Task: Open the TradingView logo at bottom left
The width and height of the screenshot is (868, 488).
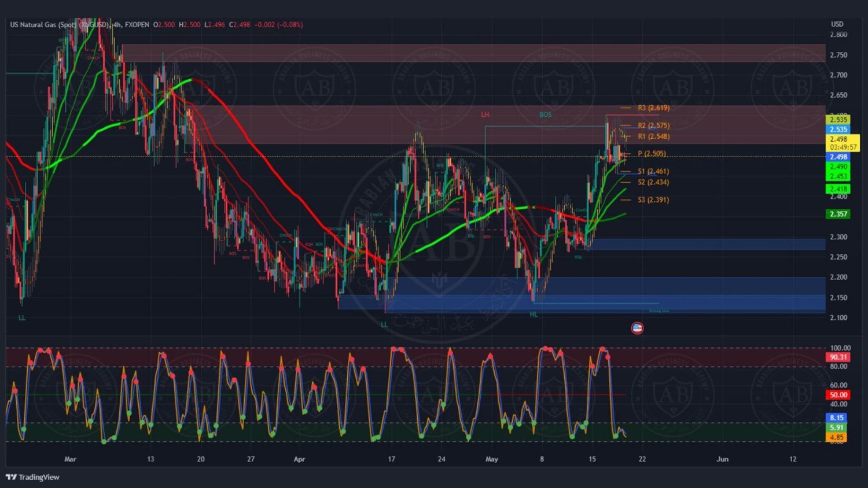Action: 32,477
